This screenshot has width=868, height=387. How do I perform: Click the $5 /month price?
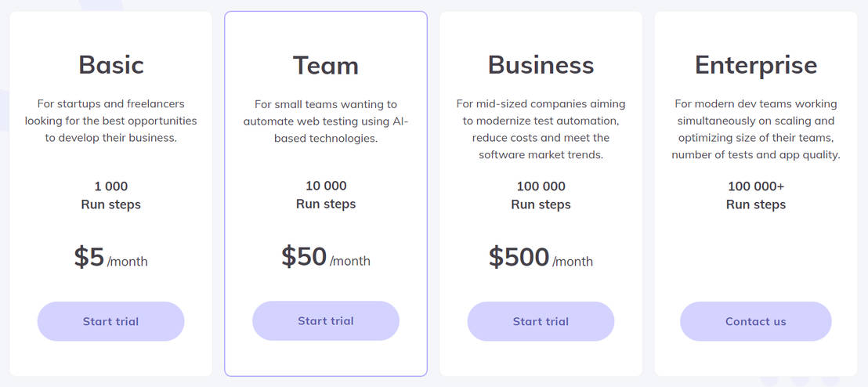(110, 258)
